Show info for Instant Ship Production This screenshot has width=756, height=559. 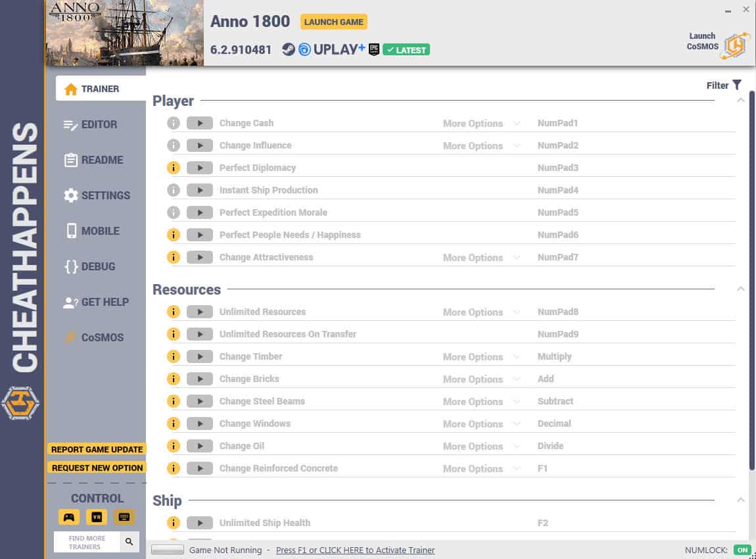pos(174,190)
